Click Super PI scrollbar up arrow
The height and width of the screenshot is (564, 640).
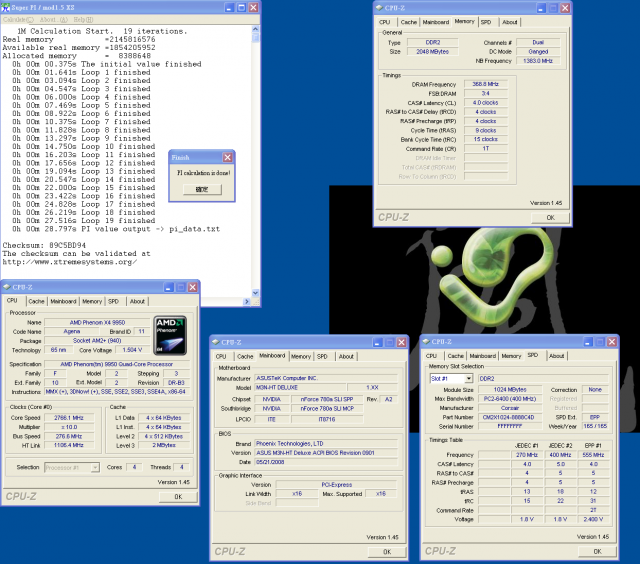pyautogui.click(x=256, y=29)
